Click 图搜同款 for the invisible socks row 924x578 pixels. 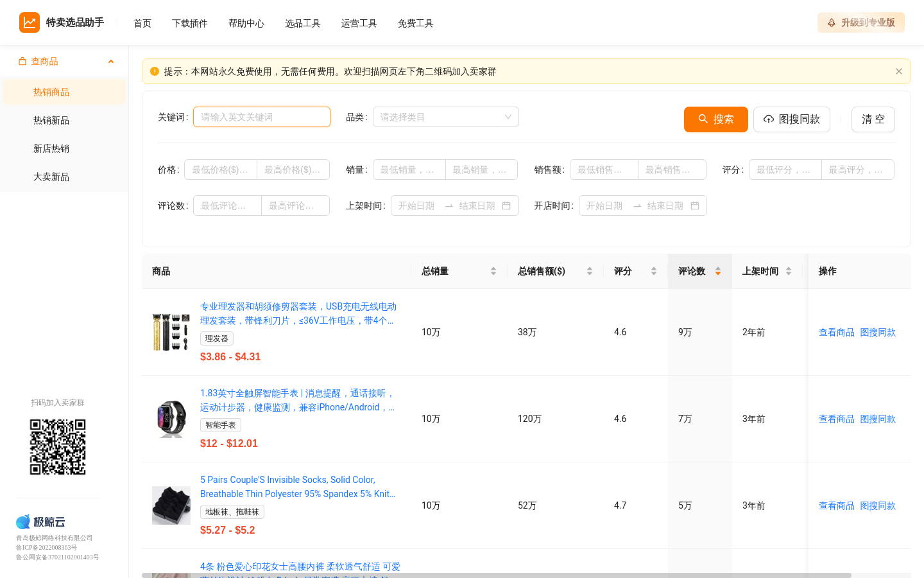pos(878,505)
